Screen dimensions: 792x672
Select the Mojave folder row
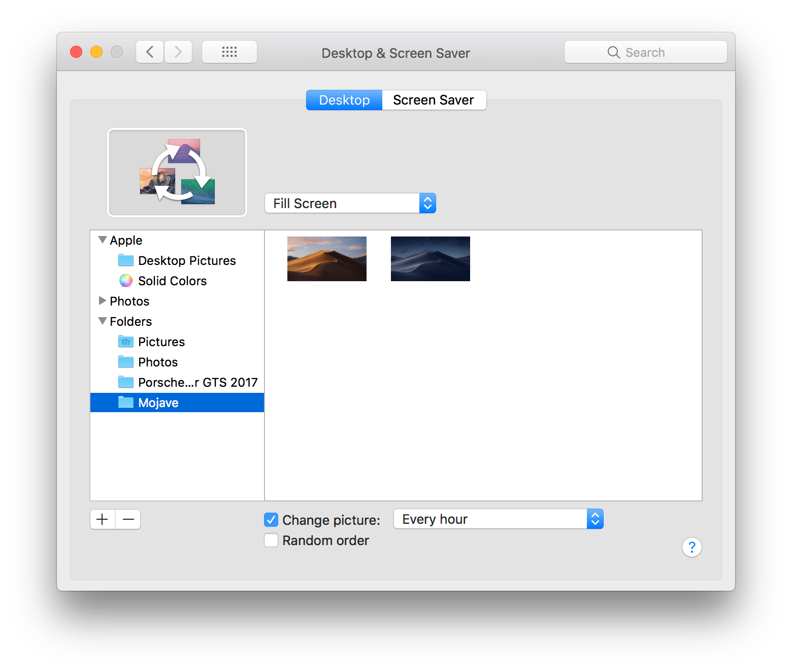177,402
